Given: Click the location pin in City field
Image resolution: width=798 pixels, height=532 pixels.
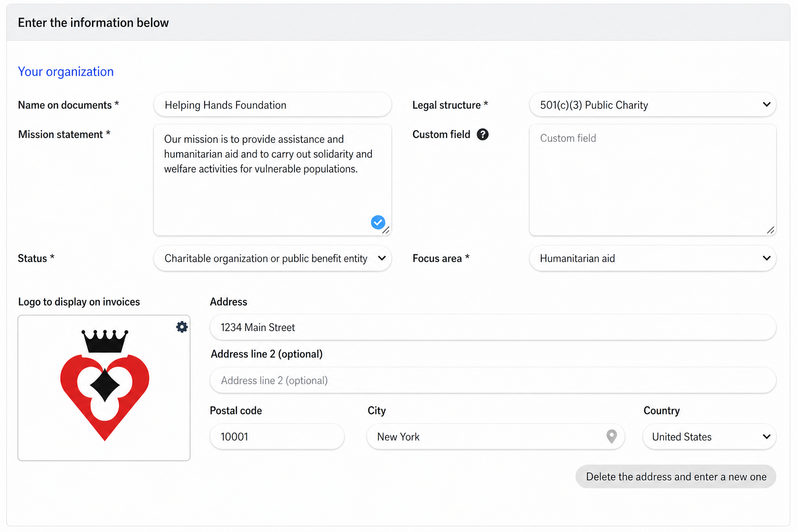Looking at the screenshot, I should click(x=611, y=436).
